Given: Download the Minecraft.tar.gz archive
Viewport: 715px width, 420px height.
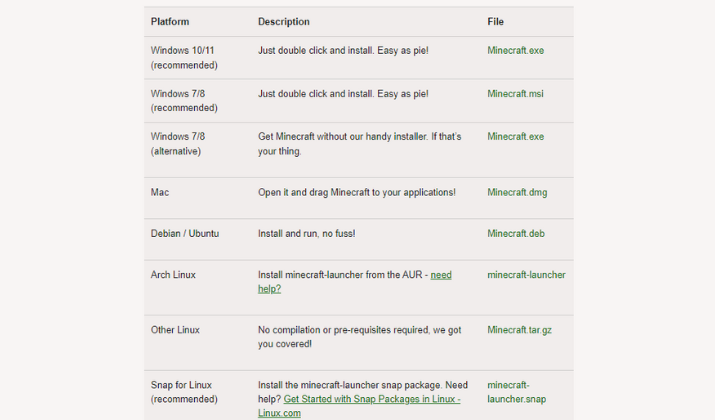Looking at the screenshot, I should pos(519,330).
